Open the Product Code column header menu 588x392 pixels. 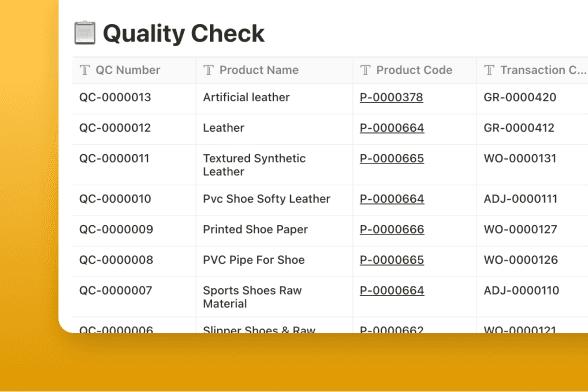pos(414,70)
